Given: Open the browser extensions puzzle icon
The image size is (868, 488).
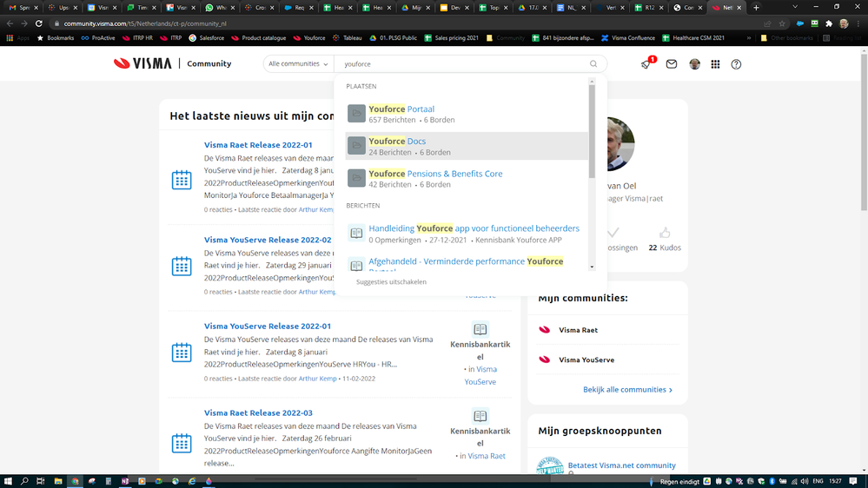Looking at the screenshot, I should (x=829, y=23).
